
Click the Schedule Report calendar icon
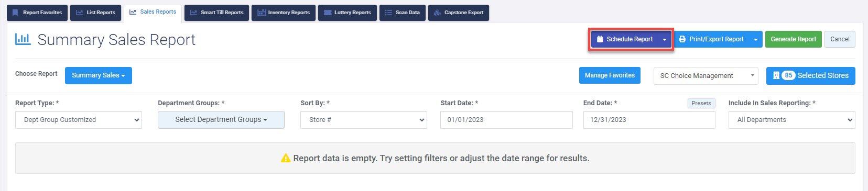600,39
